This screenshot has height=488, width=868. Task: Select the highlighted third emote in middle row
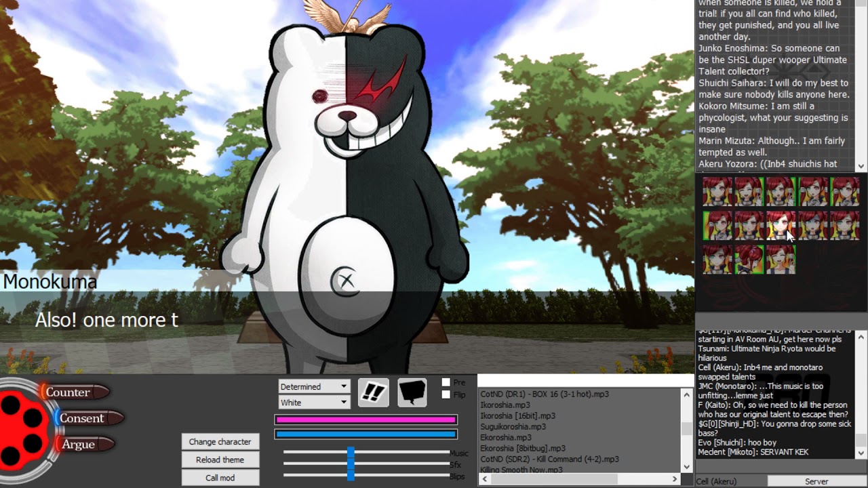point(781,226)
